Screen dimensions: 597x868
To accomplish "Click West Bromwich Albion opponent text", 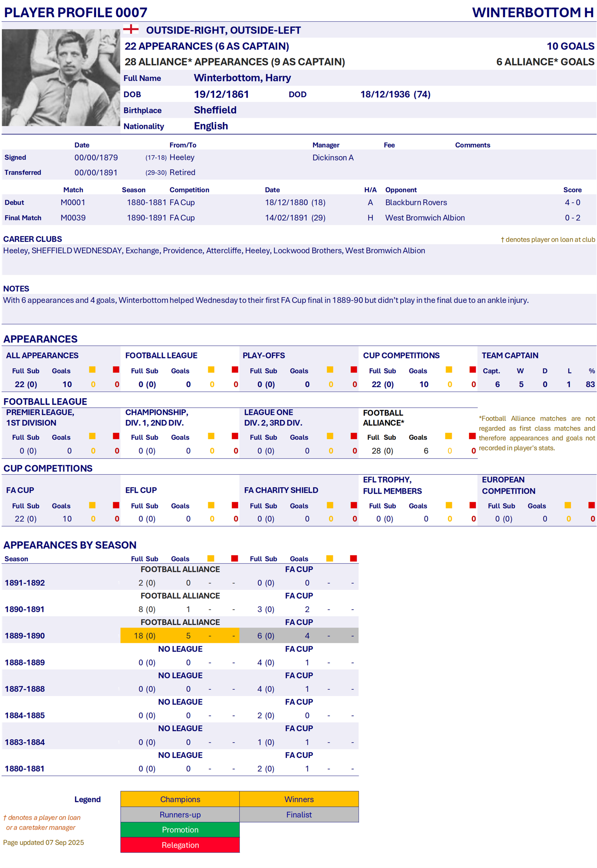I will (425, 218).
